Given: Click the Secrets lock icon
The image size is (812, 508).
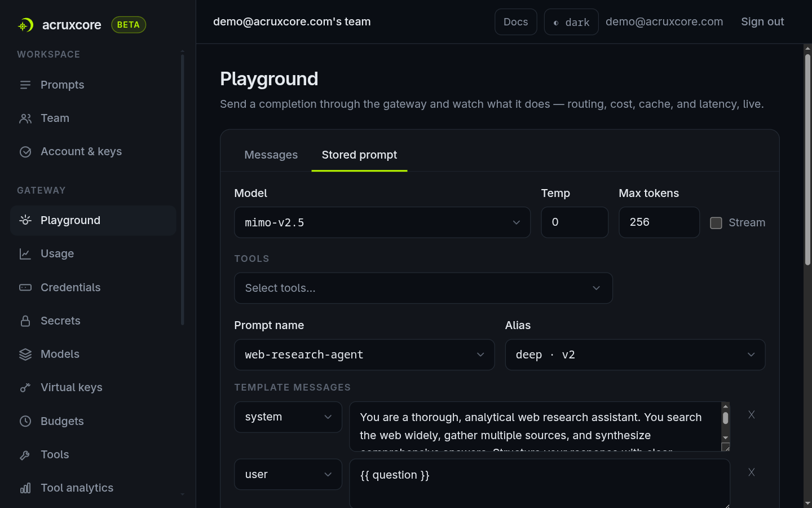Looking at the screenshot, I should pos(25,321).
